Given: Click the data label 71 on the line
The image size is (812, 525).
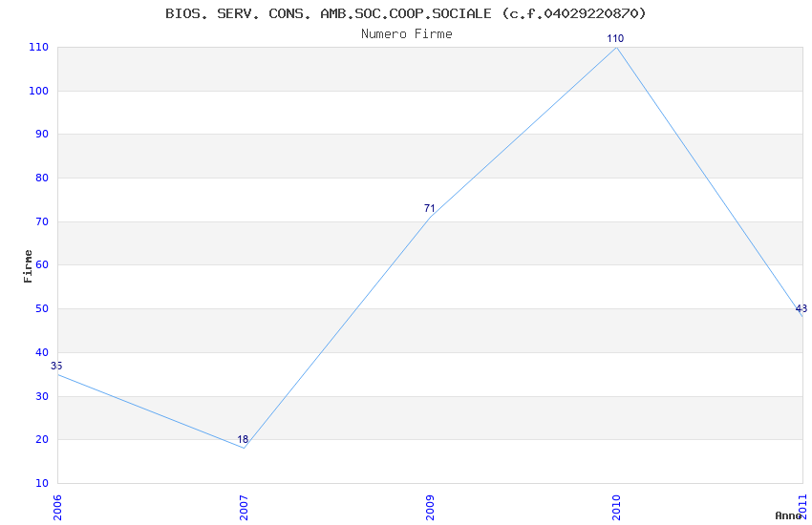Looking at the screenshot, I should [429, 208].
